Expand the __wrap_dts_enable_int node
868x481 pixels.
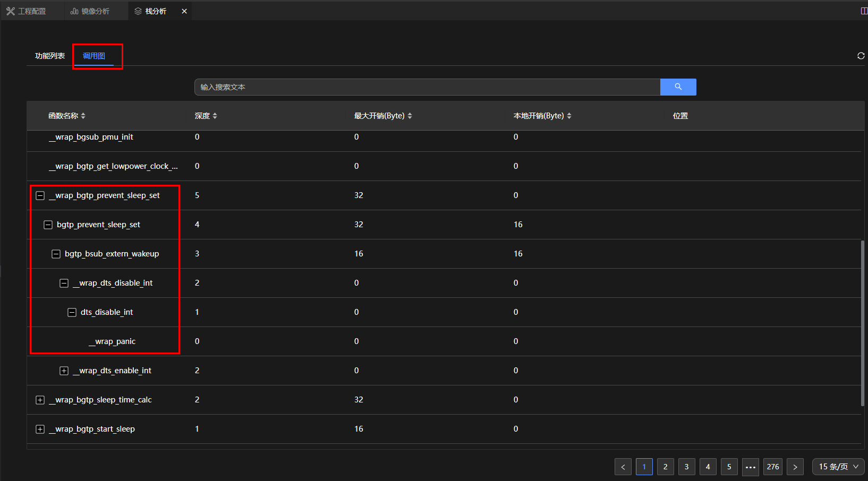(64, 371)
